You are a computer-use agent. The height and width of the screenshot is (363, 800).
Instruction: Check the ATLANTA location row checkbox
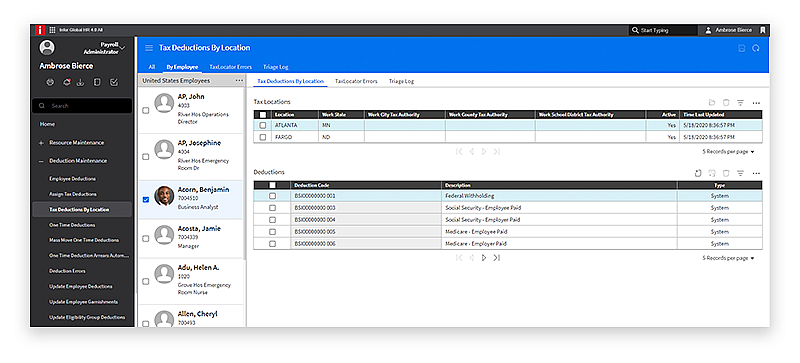(263, 125)
